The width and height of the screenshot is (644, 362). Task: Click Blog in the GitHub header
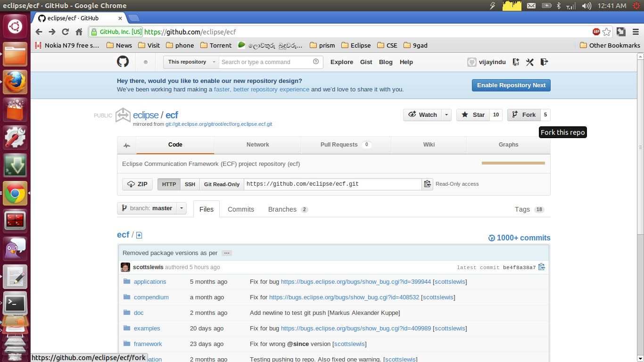386,62
